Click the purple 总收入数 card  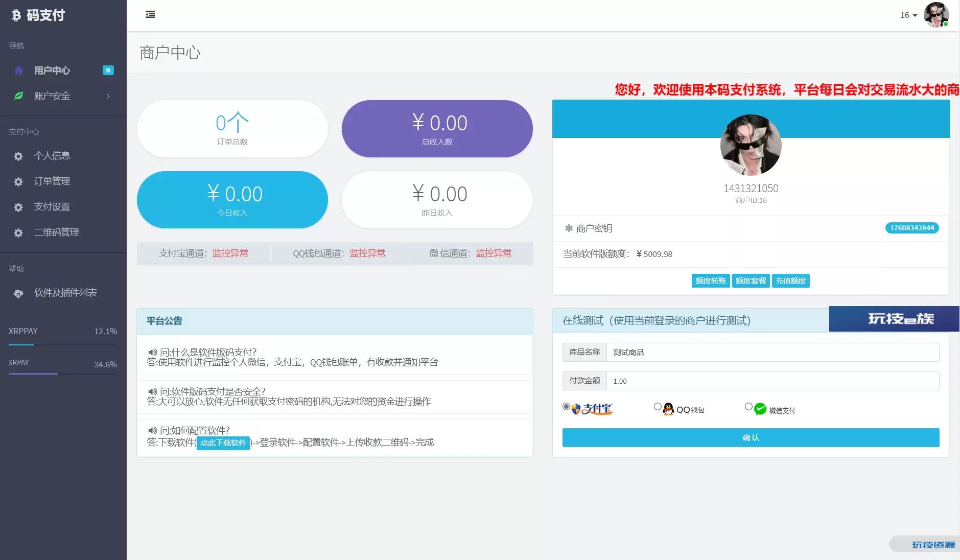tap(437, 129)
